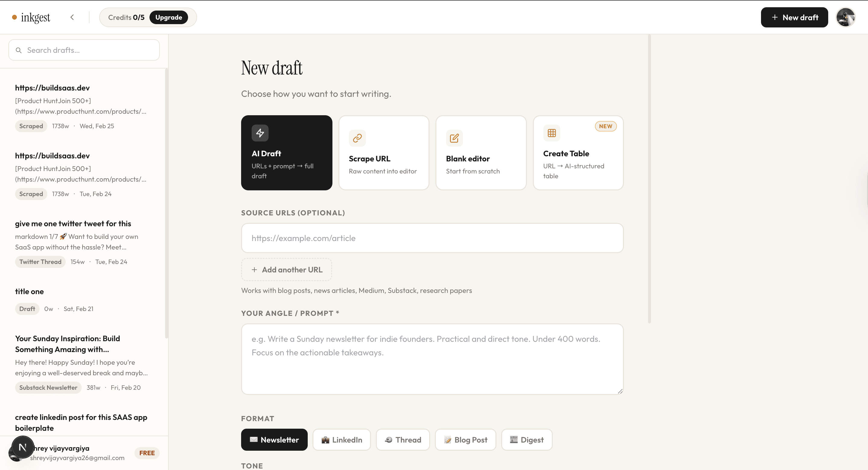The width and height of the screenshot is (868, 470).
Task: Click the Digest format icon
Action: click(514, 440)
